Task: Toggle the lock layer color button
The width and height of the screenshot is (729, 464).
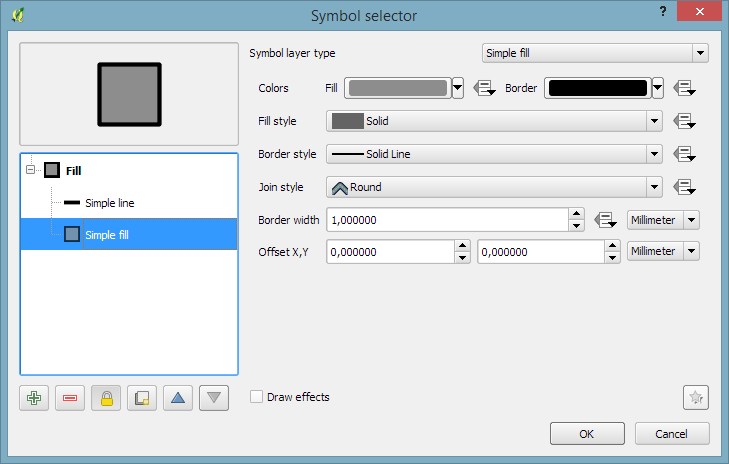Action: (106, 398)
